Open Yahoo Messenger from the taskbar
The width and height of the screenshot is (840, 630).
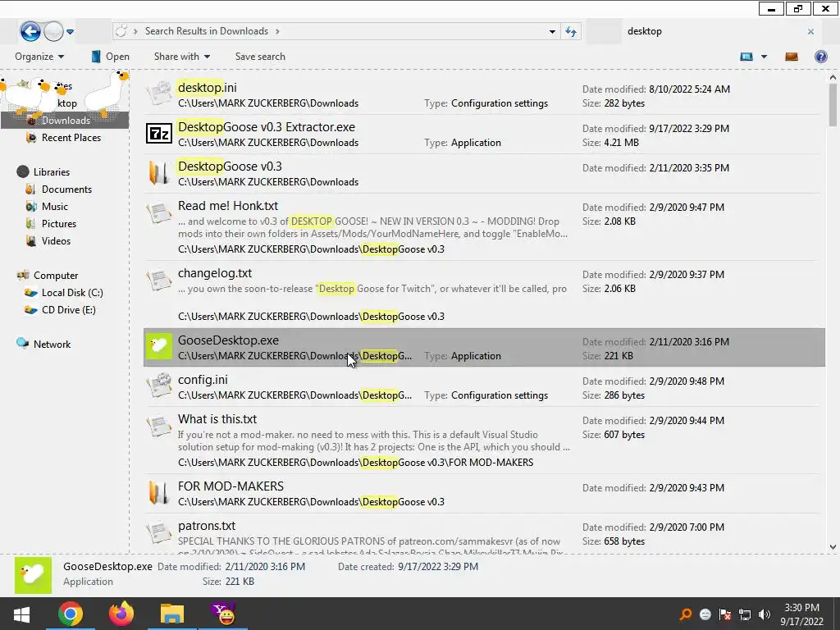(223, 614)
